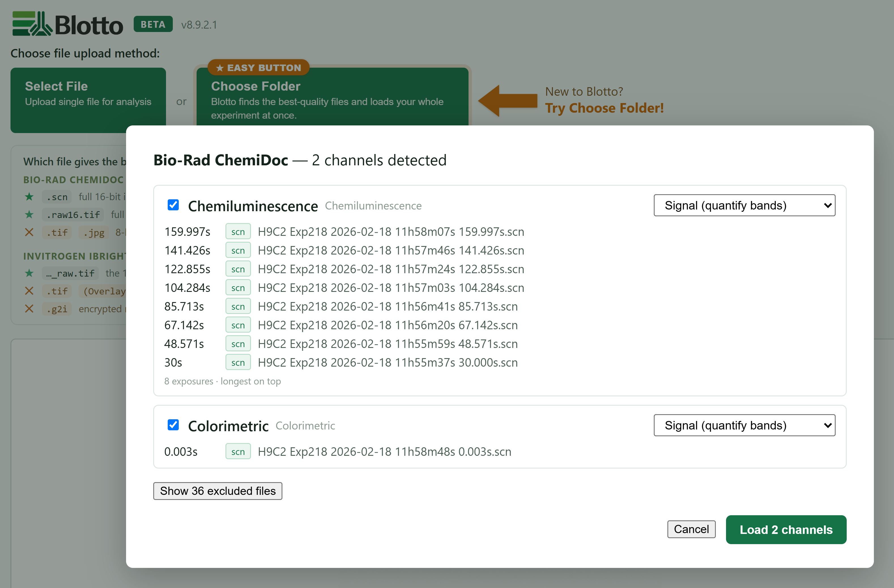Screen dimensions: 894x588
Task: Click Load 2 channels button
Action: [786, 529]
